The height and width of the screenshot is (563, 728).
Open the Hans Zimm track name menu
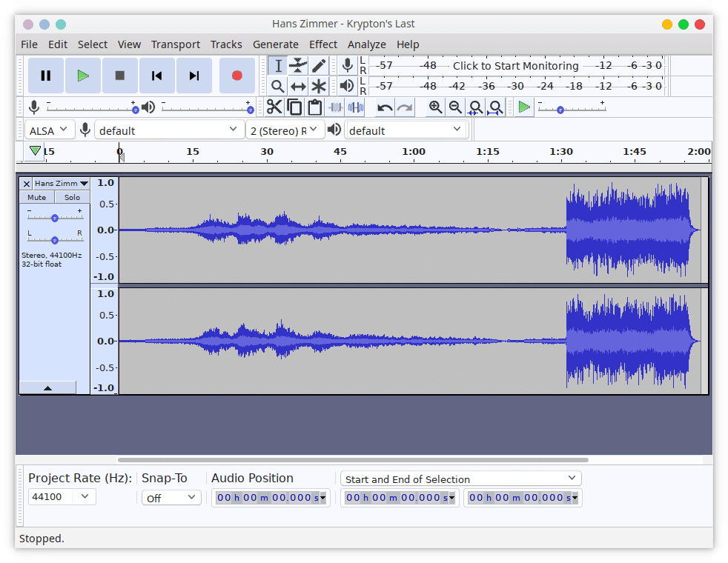tap(61, 184)
